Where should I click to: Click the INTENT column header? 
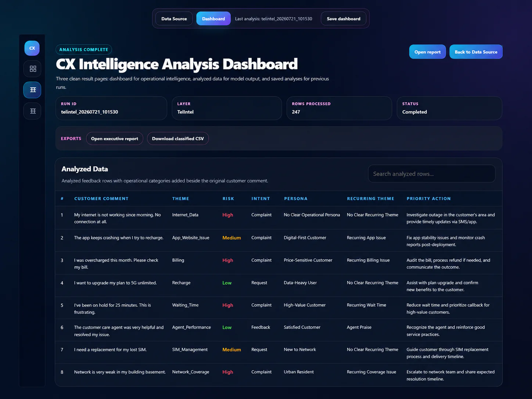(260, 198)
